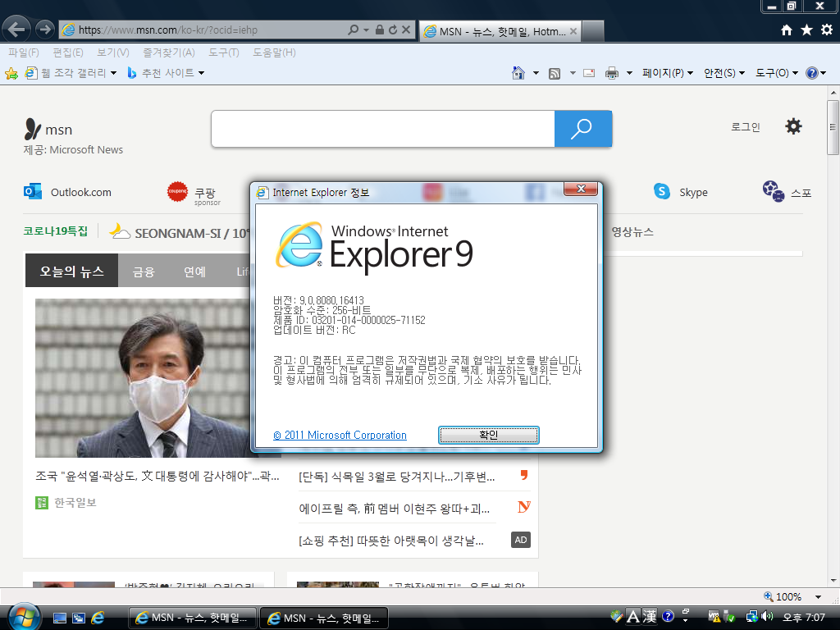Click the 확인 button in the dialog
Image resolution: width=840 pixels, height=630 pixels.
click(x=488, y=435)
